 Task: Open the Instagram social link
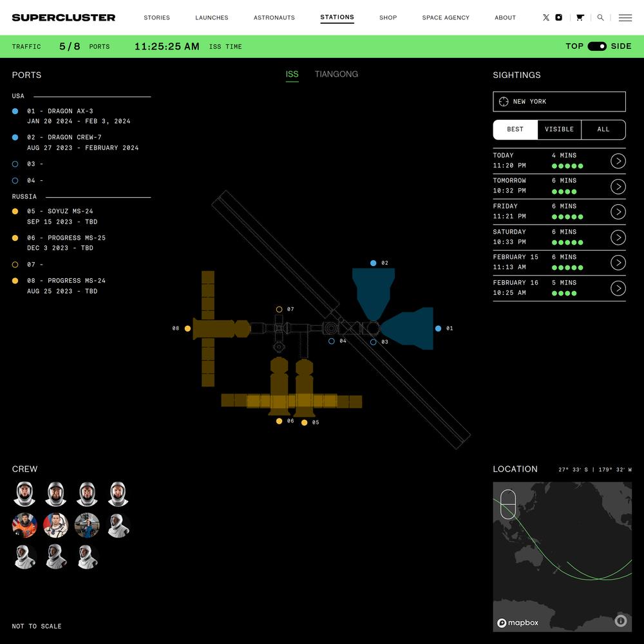(558, 17)
